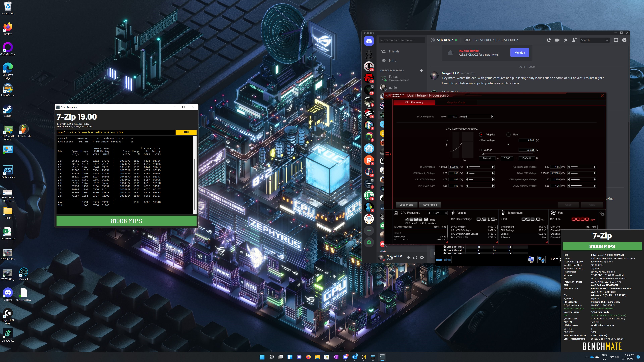Expand the CPU Frequency monitor panel corner
Image resolution: width=644 pixels, height=362 pixels.
(447, 242)
